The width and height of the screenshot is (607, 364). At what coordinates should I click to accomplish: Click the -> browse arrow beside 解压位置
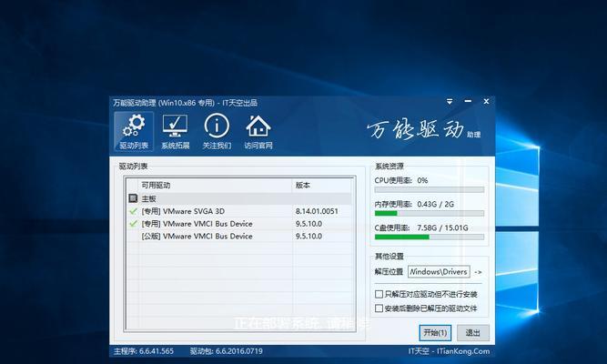coord(478,272)
